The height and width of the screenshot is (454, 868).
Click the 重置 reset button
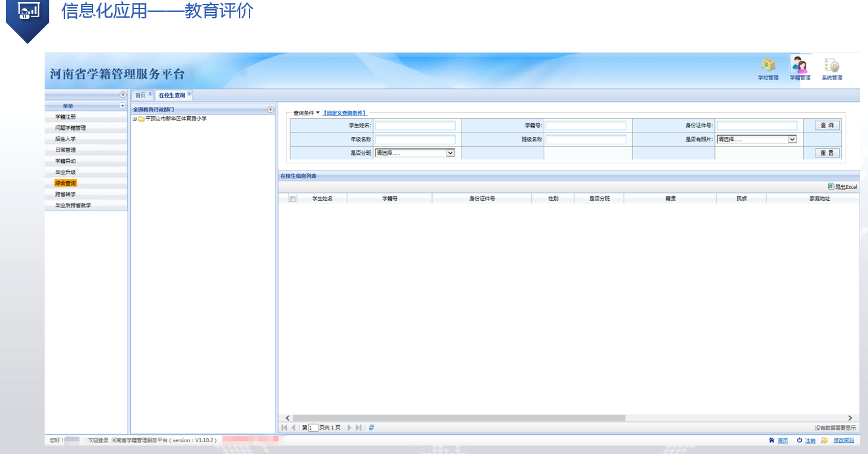[827, 153]
